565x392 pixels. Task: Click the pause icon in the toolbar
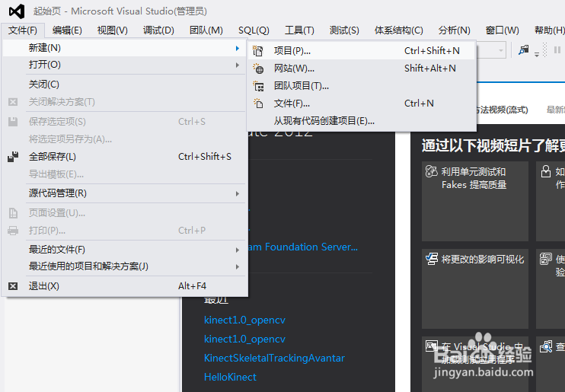pyautogui.click(x=557, y=49)
